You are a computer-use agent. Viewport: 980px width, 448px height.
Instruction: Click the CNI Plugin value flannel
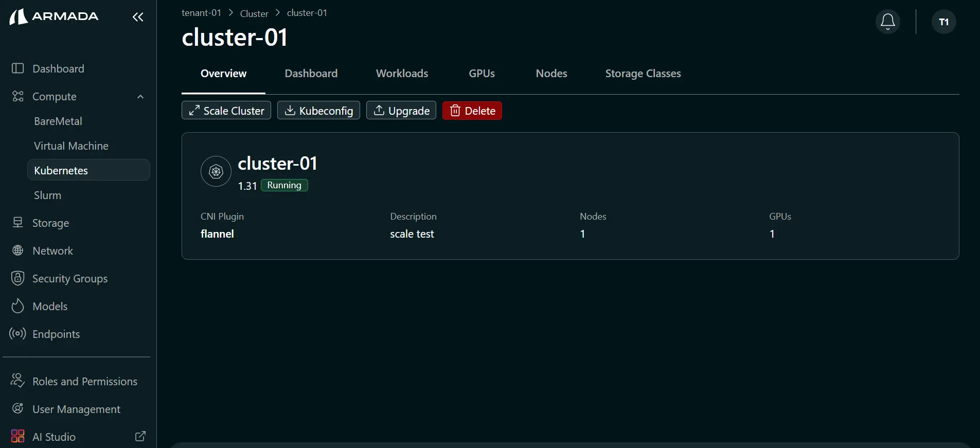(x=217, y=234)
